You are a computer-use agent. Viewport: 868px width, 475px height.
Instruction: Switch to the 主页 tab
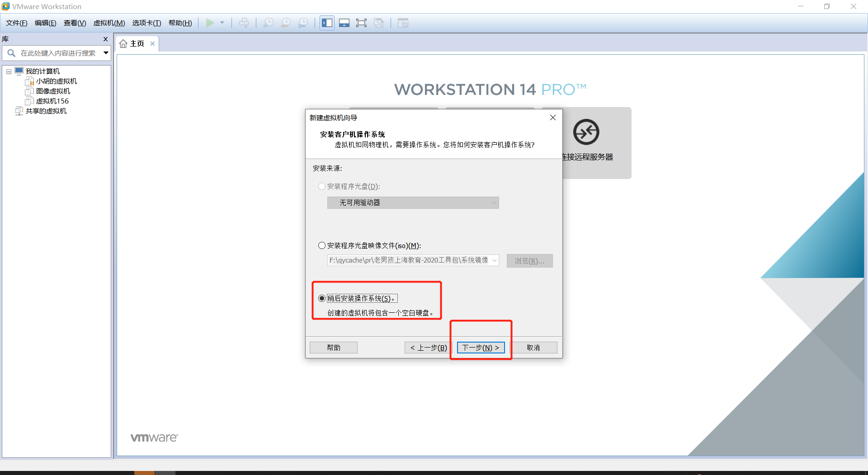[x=137, y=44]
